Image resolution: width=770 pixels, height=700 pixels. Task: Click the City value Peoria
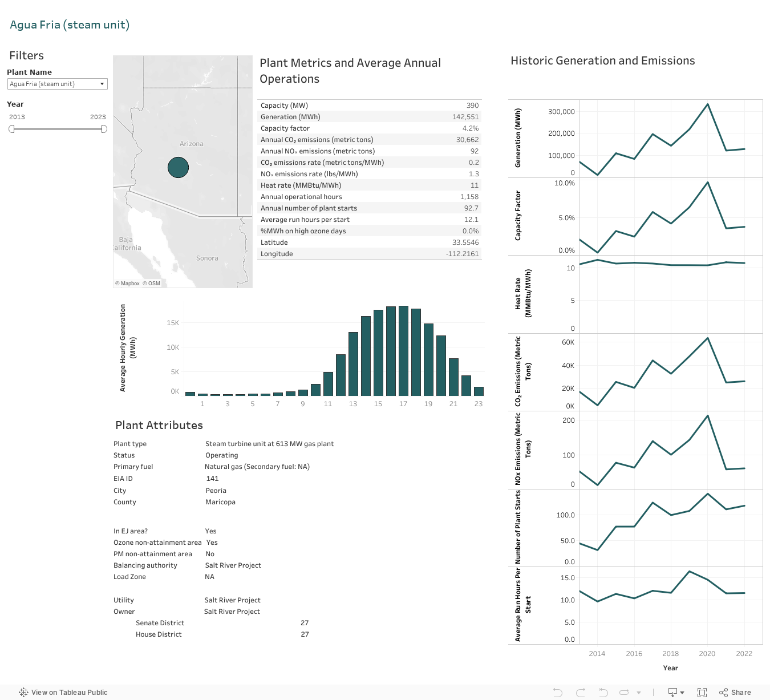click(216, 491)
